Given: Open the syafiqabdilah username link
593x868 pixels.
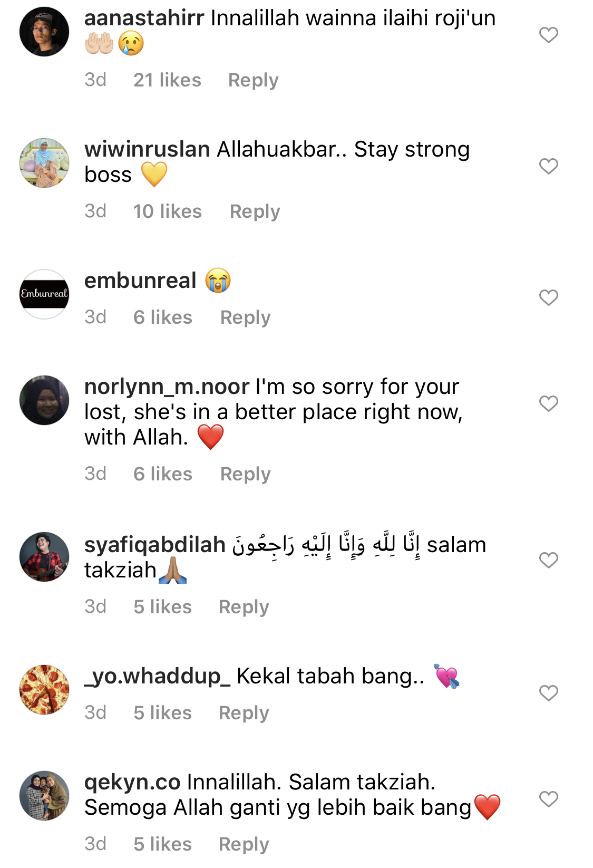Looking at the screenshot, I should pyautogui.click(x=155, y=545).
